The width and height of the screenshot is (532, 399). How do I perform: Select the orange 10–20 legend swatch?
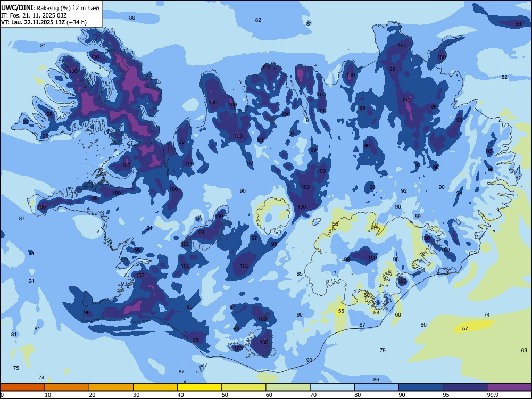(x=67, y=387)
